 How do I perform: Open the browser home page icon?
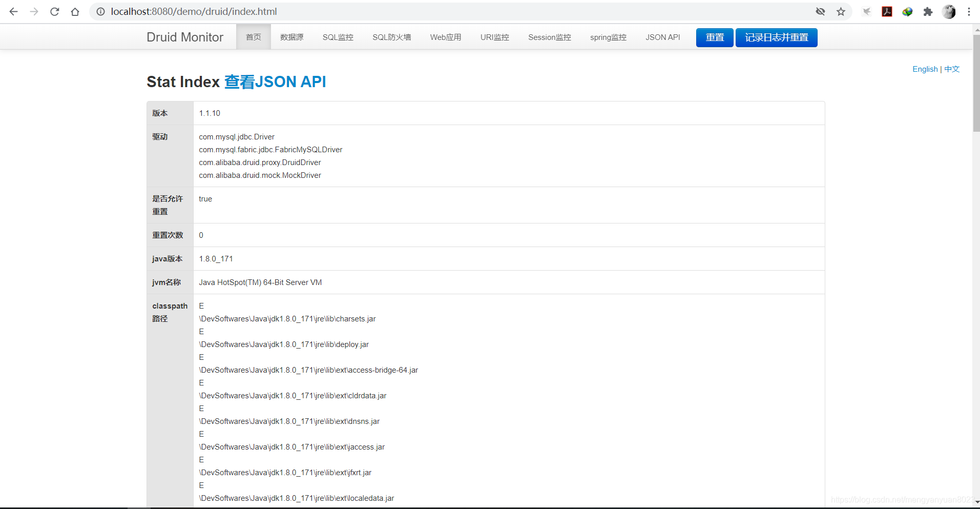[75, 11]
